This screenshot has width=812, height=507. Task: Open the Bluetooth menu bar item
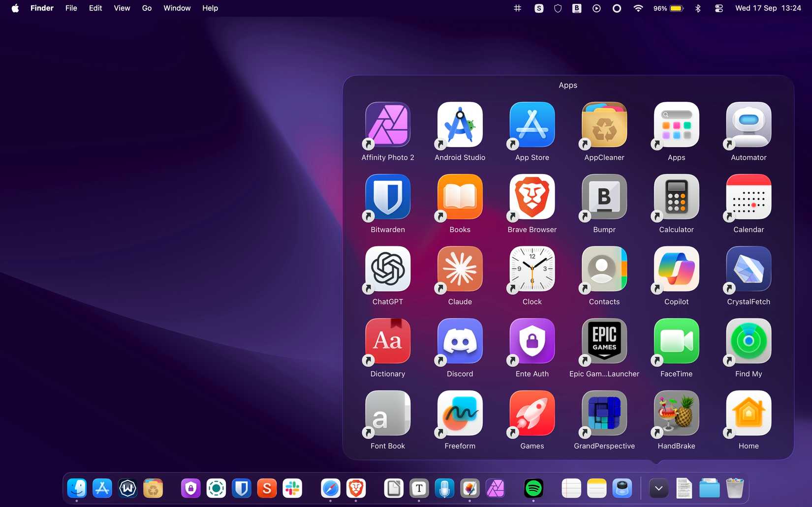point(698,8)
